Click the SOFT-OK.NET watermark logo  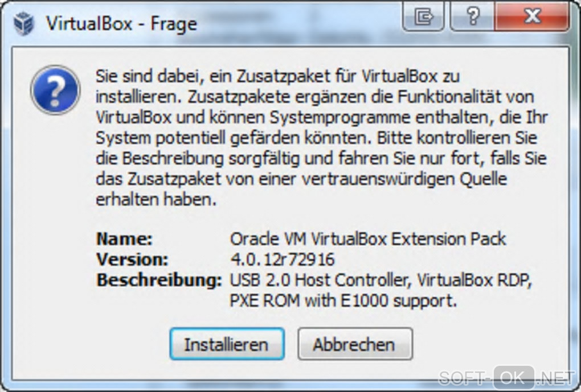coord(506,378)
